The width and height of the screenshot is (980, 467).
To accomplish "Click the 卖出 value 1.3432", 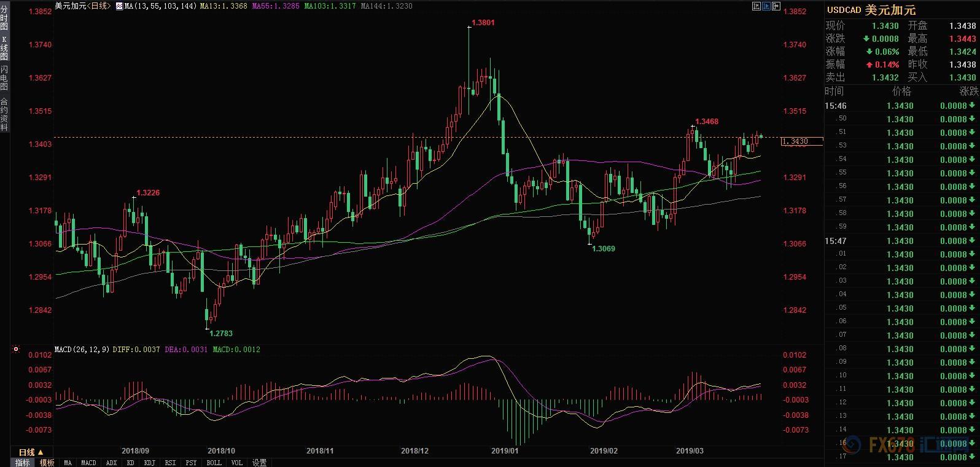I will [885, 77].
